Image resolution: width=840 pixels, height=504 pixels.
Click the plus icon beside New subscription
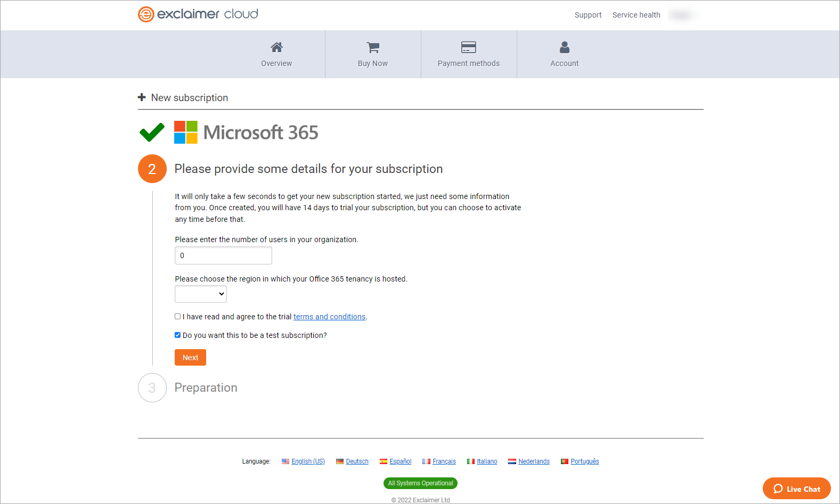coord(142,97)
